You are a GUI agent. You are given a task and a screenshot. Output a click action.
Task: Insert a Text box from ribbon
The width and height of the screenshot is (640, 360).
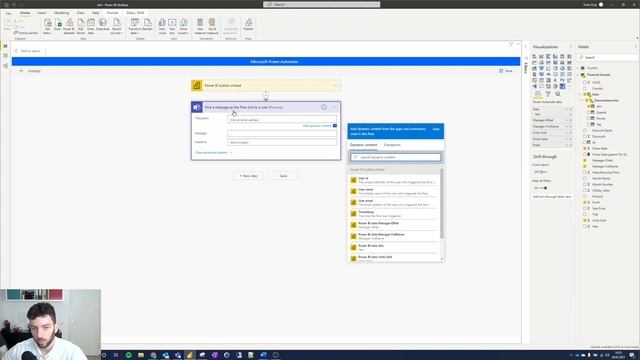point(172,26)
